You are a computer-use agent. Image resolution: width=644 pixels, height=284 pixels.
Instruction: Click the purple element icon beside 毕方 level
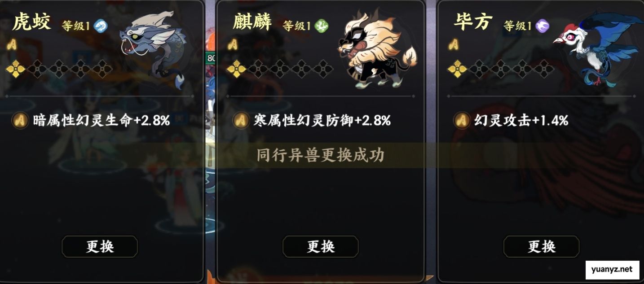(543, 26)
